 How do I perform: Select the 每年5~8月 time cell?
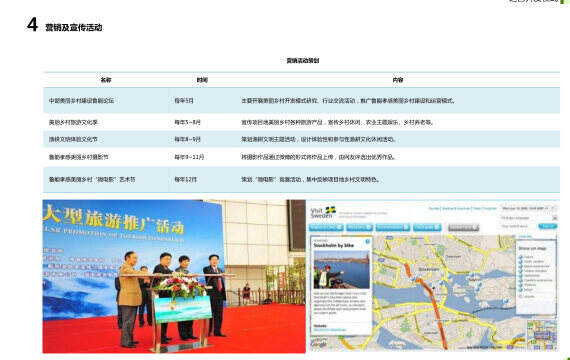tap(187, 122)
